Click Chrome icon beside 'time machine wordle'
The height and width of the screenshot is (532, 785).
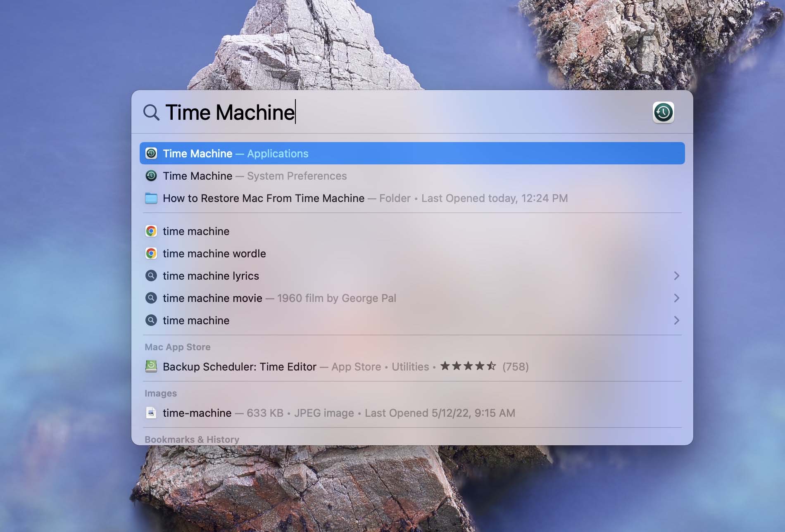pos(151,254)
